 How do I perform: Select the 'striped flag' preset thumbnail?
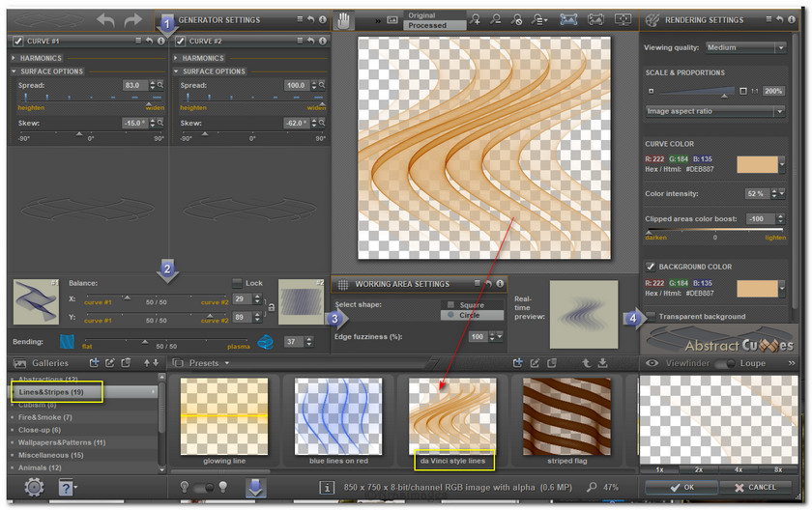pos(566,417)
